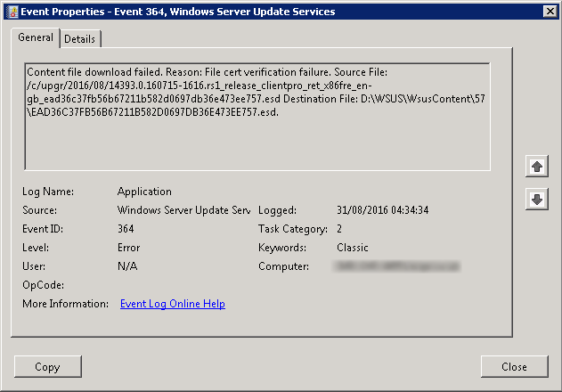
Task: Close the Event Properties dialog
Action: point(514,366)
